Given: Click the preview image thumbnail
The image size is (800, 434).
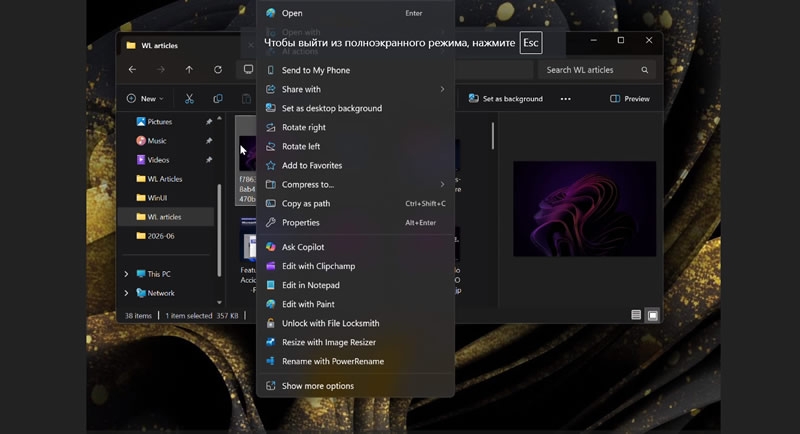Looking at the screenshot, I should point(584,209).
